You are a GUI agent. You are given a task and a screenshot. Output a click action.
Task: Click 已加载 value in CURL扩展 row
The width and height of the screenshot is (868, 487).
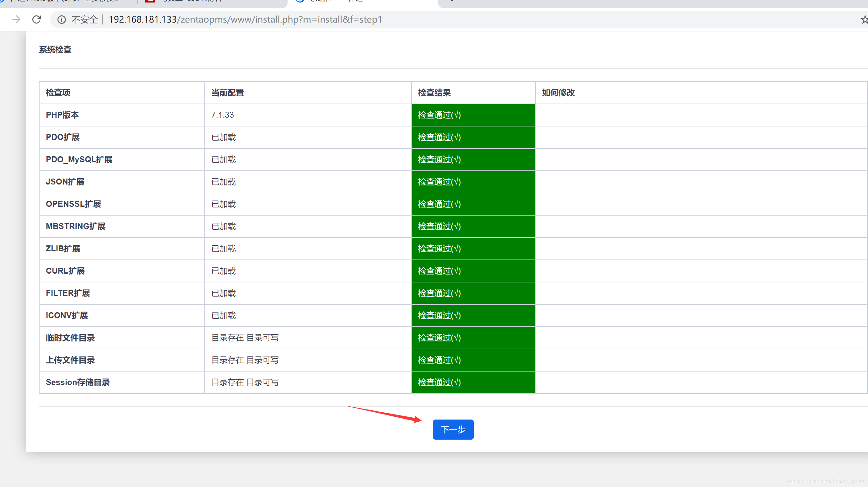point(224,271)
